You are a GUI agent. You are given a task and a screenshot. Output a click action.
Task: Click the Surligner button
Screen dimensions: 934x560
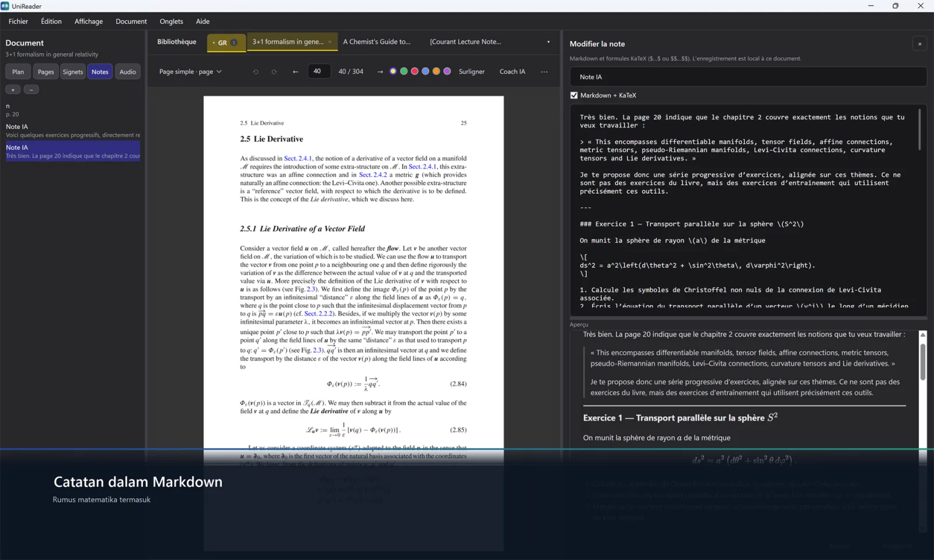472,72
